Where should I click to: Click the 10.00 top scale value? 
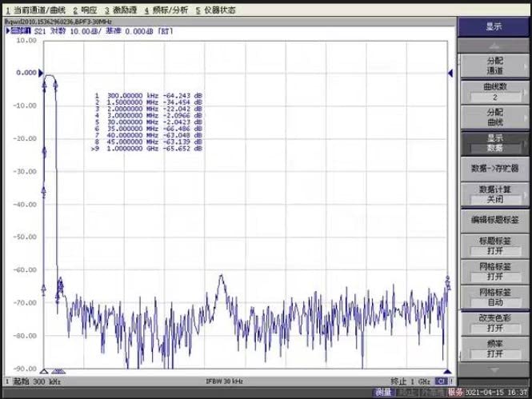pyautogui.click(x=26, y=40)
